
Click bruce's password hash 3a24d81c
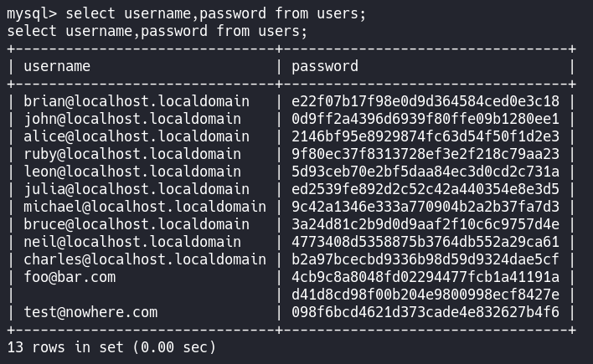pos(425,224)
